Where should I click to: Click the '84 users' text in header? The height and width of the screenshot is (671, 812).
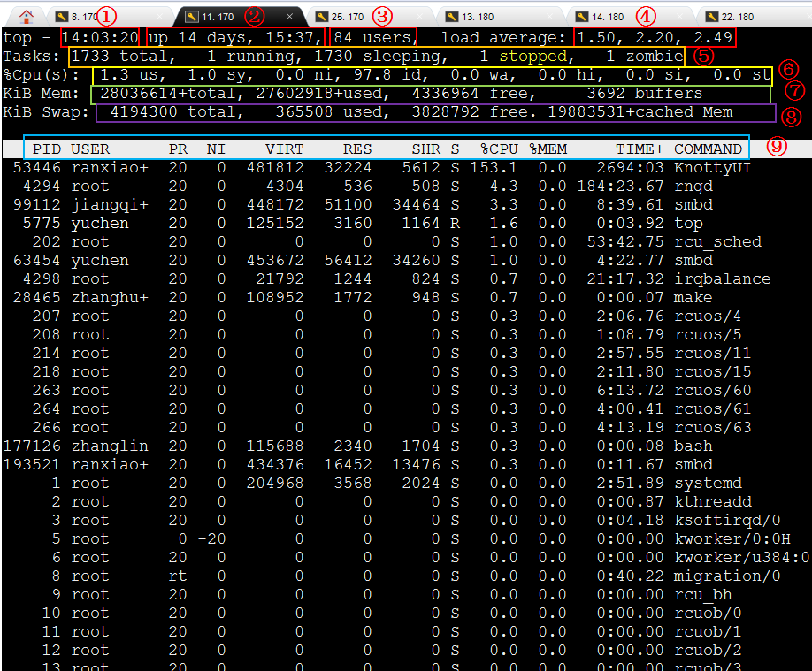tap(373, 37)
